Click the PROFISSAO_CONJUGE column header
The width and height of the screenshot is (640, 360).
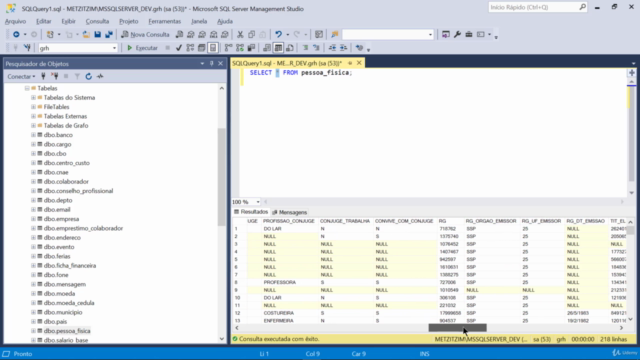coord(289,221)
